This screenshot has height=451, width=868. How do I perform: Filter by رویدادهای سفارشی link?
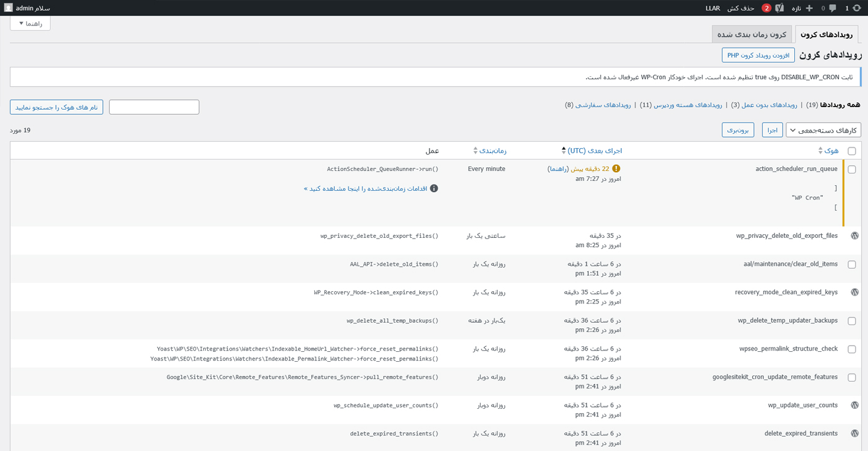[x=603, y=105]
